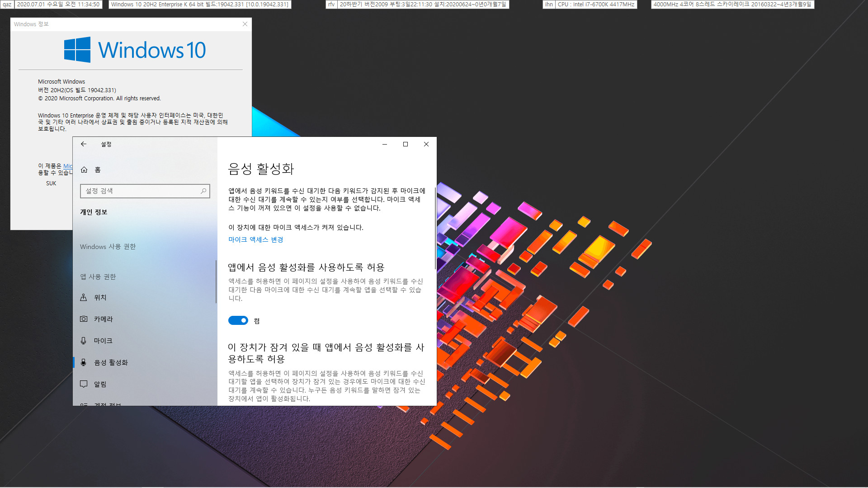Click the Camera icon in sidebar
Image resolution: width=868 pixels, height=488 pixels.
tap(84, 319)
